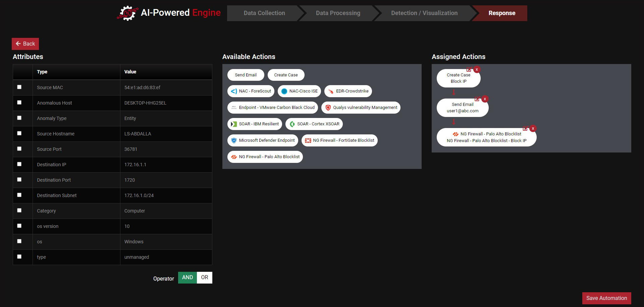The width and height of the screenshot is (644, 307).
Task: Go to the Data Collection stage
Action: point(264,13)
